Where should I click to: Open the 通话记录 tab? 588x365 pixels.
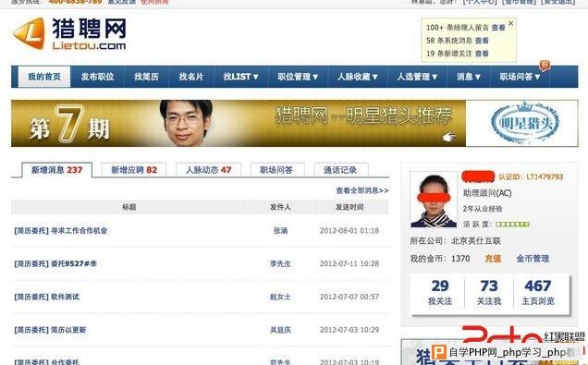tap(340, 170)
